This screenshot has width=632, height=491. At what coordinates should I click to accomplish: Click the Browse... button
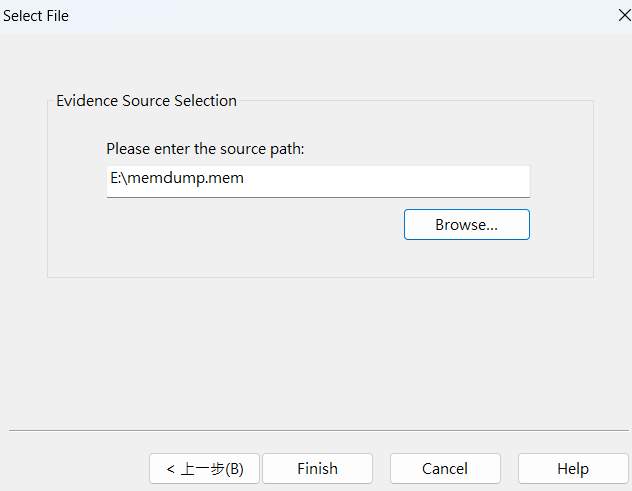click(466, 225)
